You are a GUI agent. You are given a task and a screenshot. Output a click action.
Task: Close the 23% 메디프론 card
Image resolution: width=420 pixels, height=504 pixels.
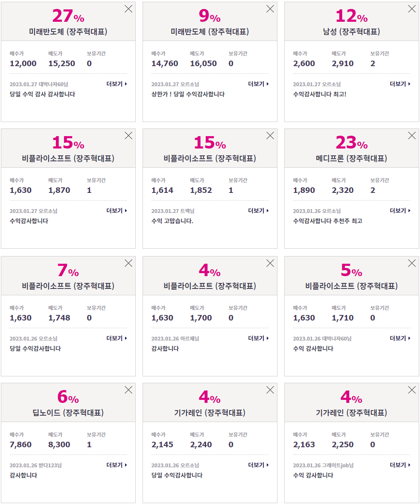coord(411,135)
